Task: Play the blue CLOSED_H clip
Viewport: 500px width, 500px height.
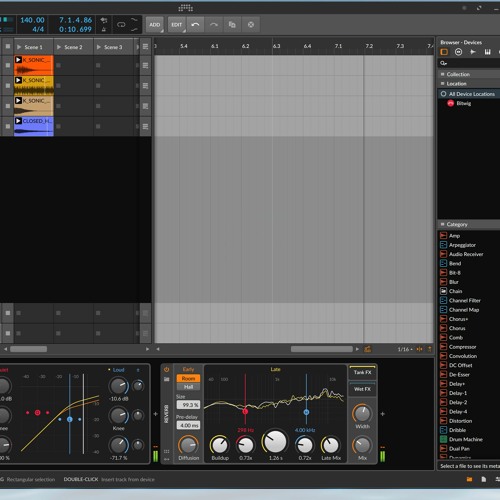Action: tap(18, 121)
